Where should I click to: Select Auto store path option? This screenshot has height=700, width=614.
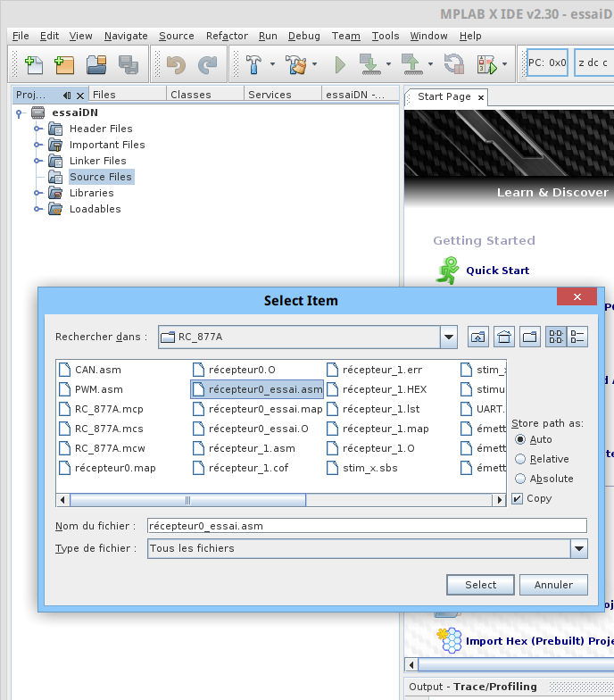[x=519, y=439]
